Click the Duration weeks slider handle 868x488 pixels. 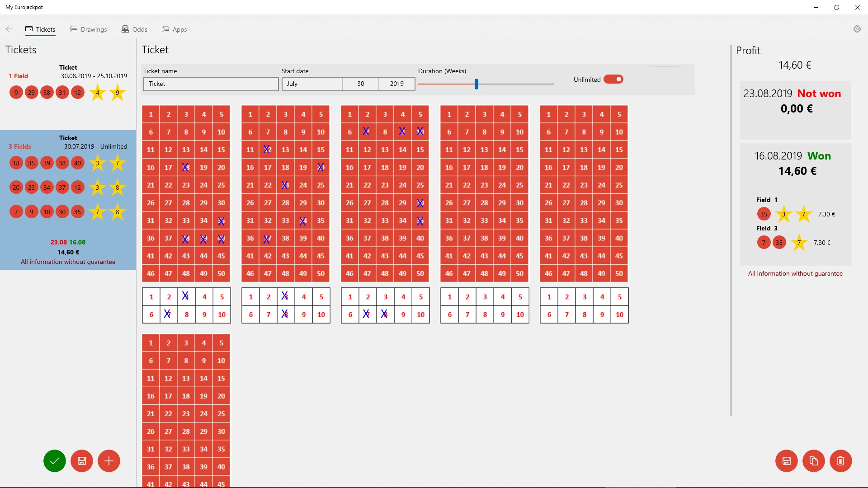point(476,84)
